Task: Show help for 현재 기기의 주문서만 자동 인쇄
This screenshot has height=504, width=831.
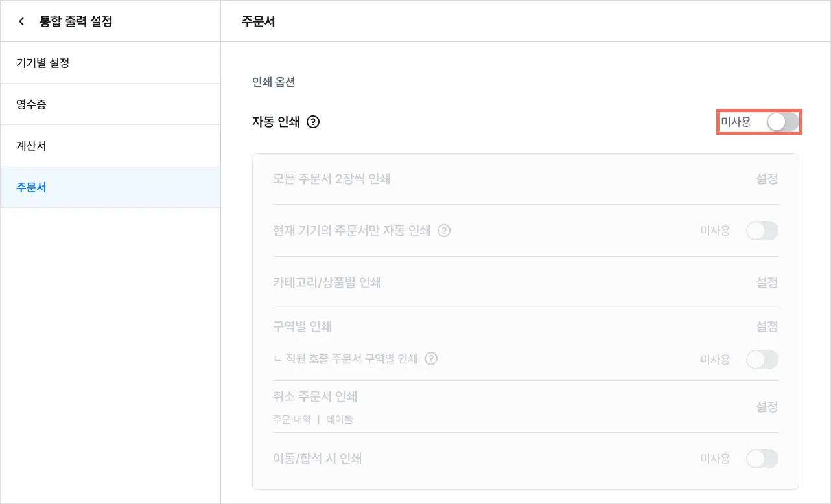Action: click(x=444, y=231)
